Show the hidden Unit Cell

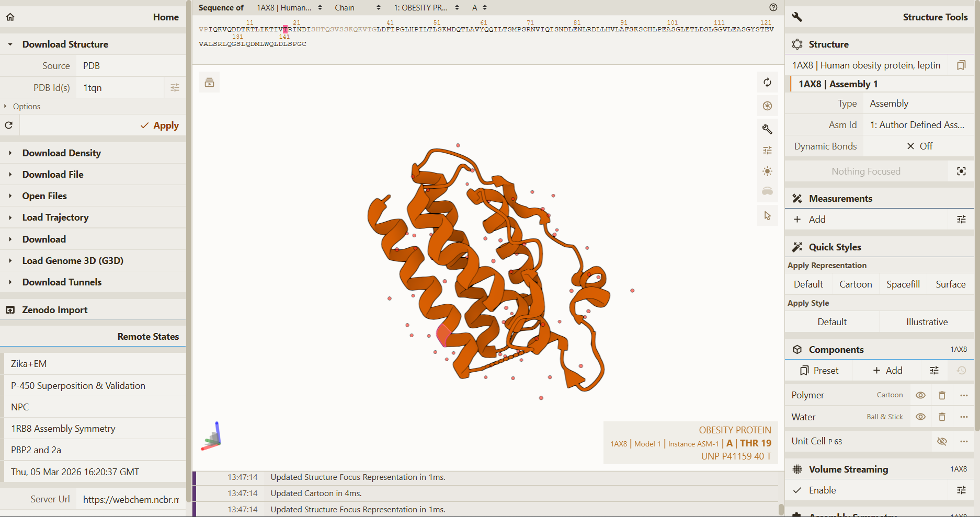click(942, 441)
